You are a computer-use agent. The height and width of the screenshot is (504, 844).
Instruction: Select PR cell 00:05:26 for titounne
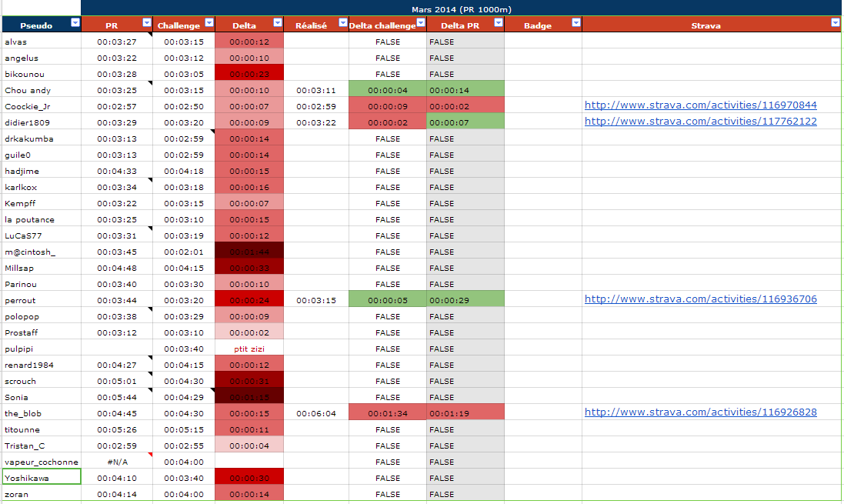click(117, 429)
